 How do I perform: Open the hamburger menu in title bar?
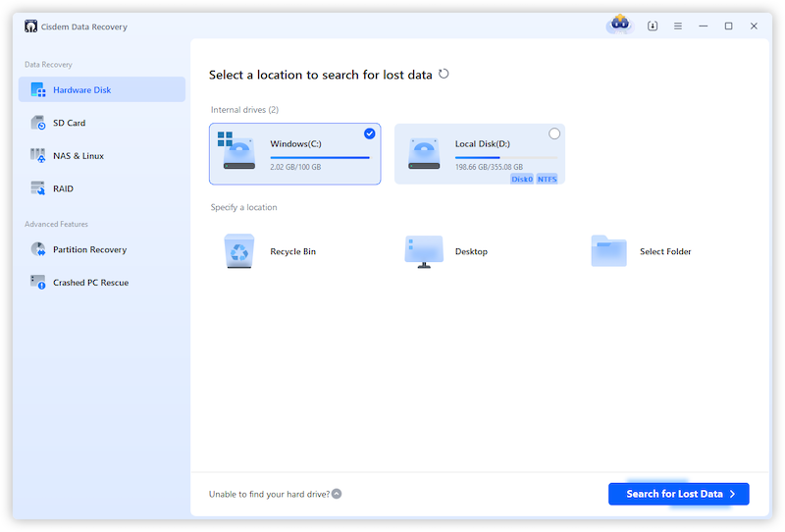(x=678, y=27)
